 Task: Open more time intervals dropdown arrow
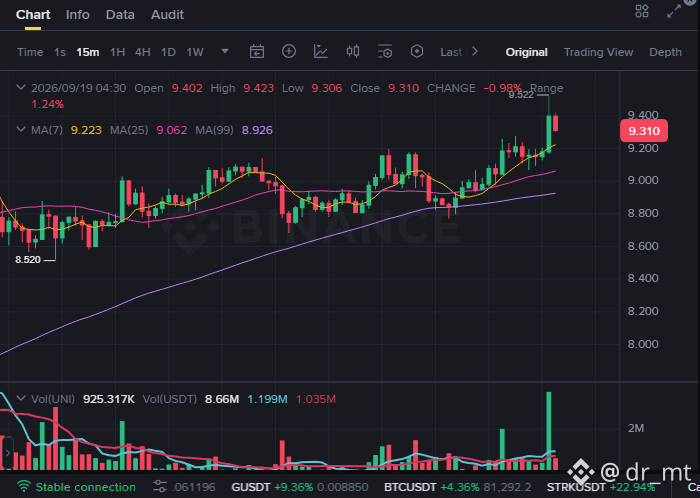(225, 51)
